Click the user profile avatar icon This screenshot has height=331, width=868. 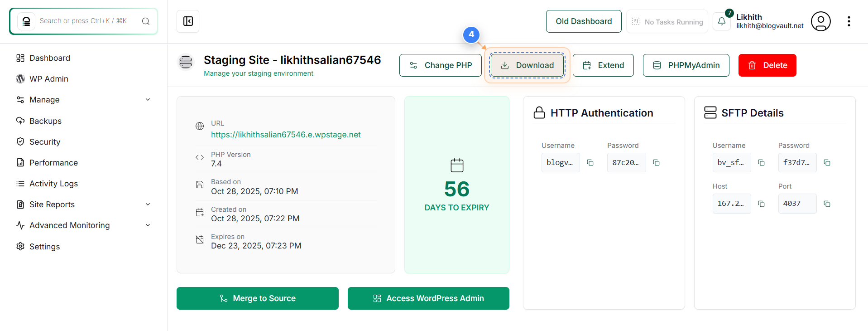pos(820,21)
